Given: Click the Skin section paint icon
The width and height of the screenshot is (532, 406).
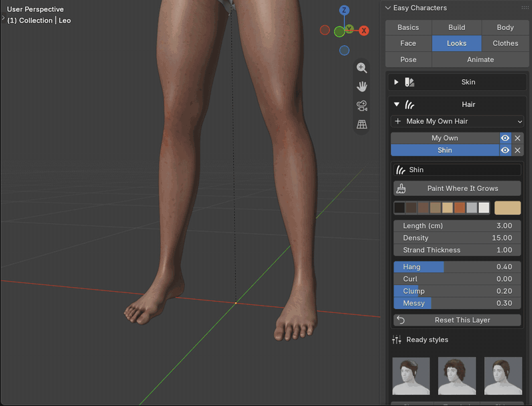Looking at the screenshot, I should (x=410, y=82).
